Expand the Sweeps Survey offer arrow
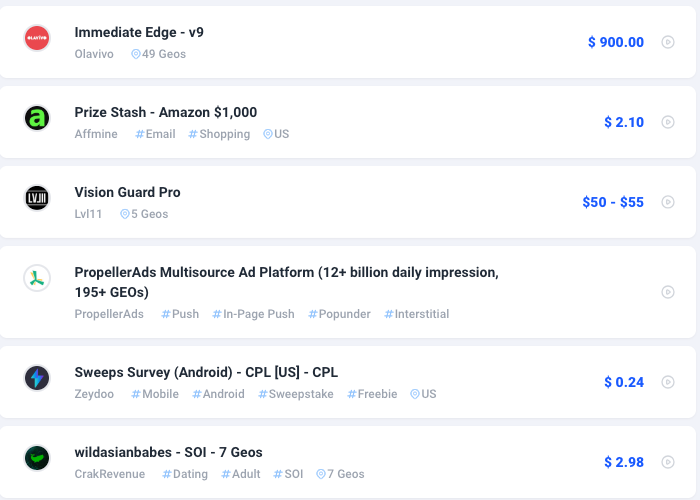Viewport: 700px width, 500px height. [x=668, y=382]
